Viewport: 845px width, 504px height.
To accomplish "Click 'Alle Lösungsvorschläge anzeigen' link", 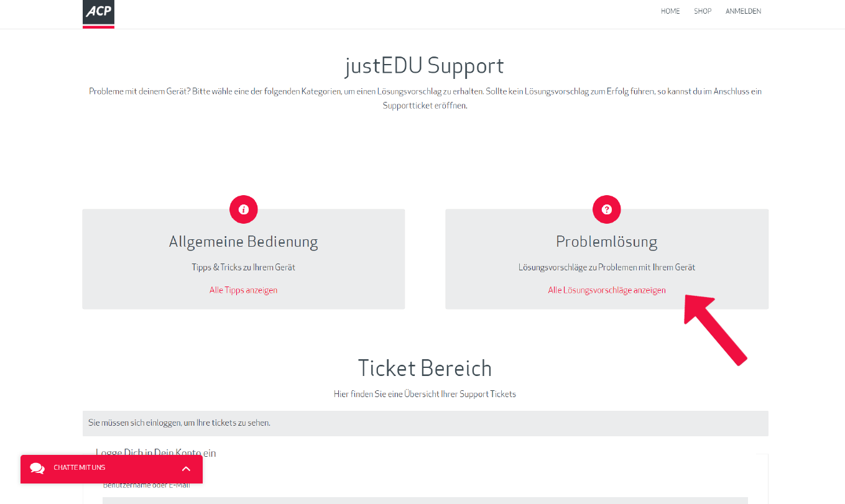I will click(607, 290).
